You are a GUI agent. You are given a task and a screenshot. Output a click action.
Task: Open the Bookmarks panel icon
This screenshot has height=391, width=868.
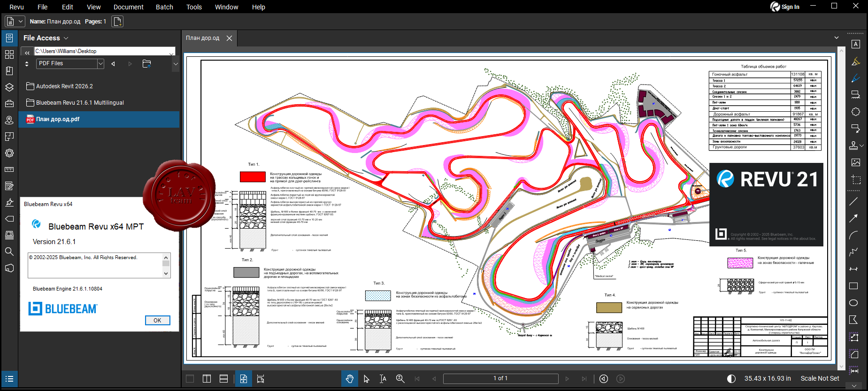9,71
